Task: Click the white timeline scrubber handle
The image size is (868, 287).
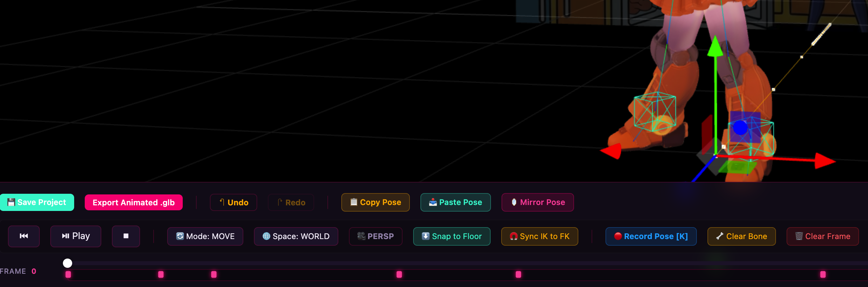Action: 68,263
